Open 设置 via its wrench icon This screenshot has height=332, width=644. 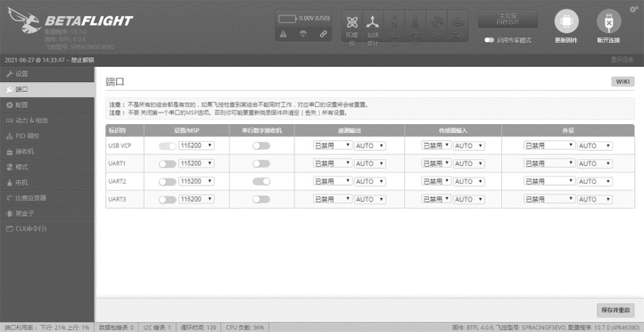pyautogui.click(x=10, y=74)
